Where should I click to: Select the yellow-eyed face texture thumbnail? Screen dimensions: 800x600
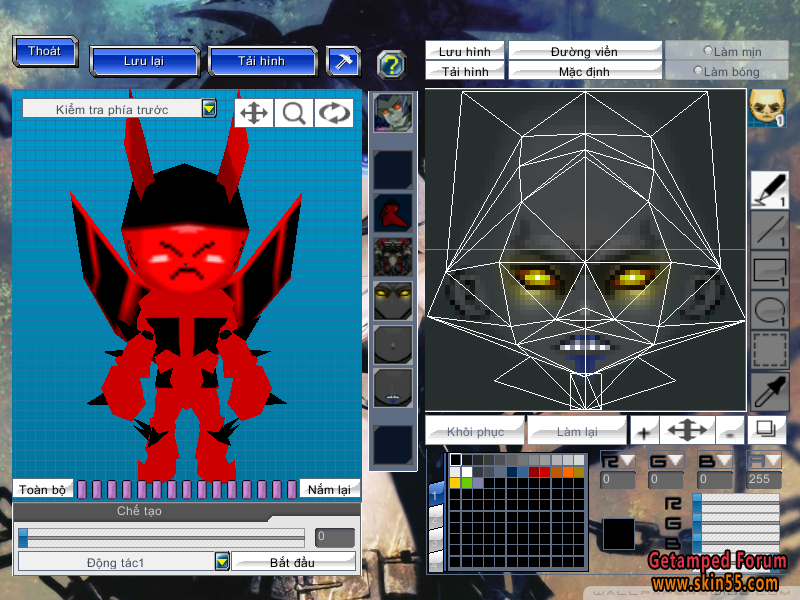[392, 301]
